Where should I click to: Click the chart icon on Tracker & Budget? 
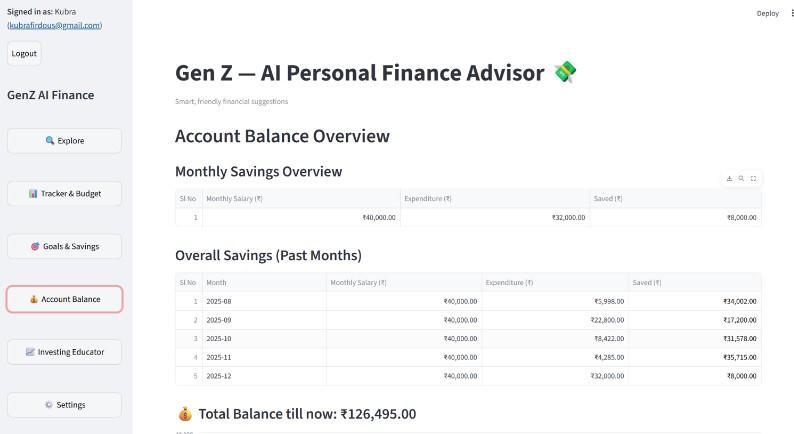coord(33,193)
